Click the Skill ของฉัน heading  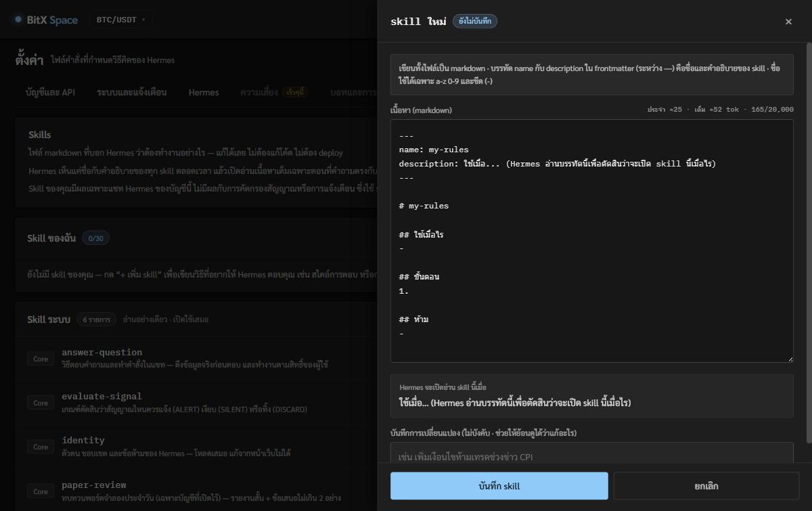(x=51, y=238)
